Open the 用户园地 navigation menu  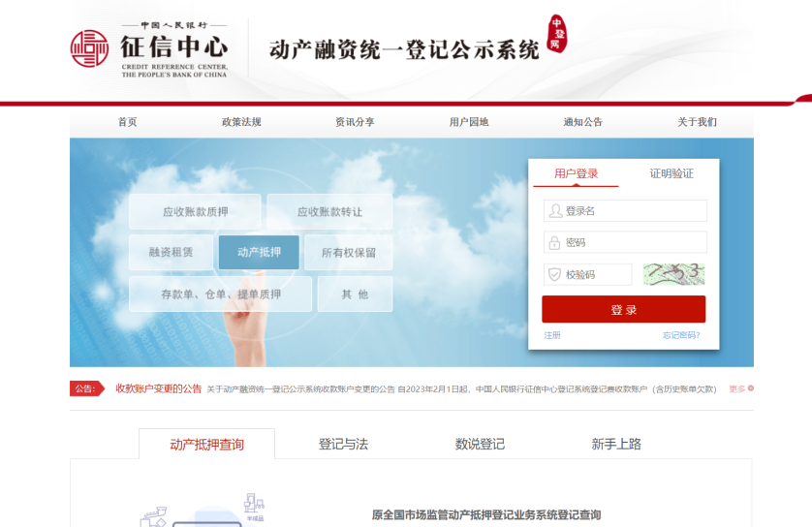pos(469,122)
